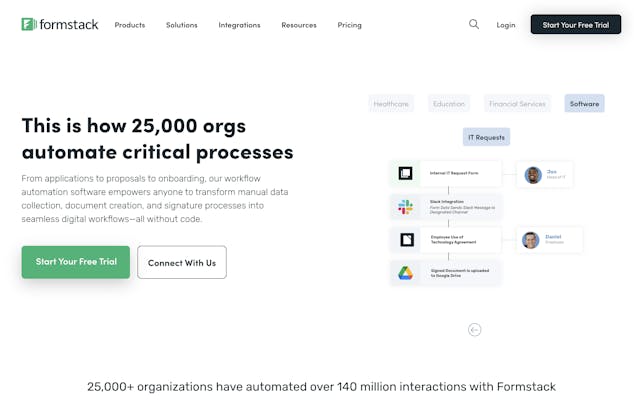Select the Financial Services tab
This screenshot has height=416, width=634.
coord(517,104)
